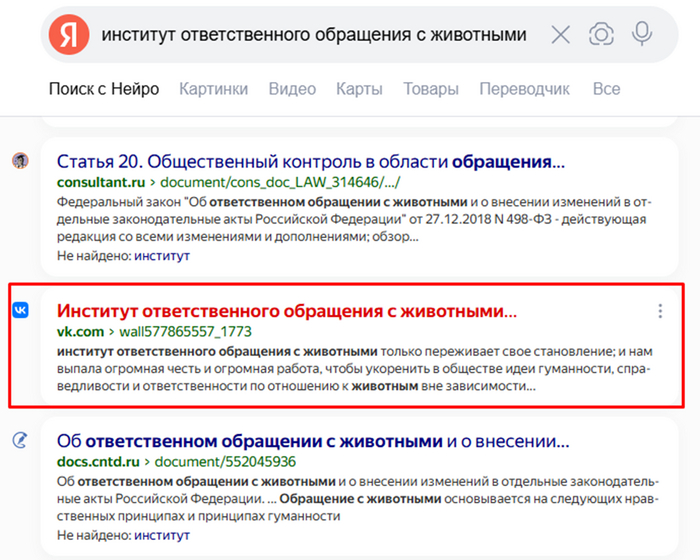Switch to the Видео tab

pos(292,89)
